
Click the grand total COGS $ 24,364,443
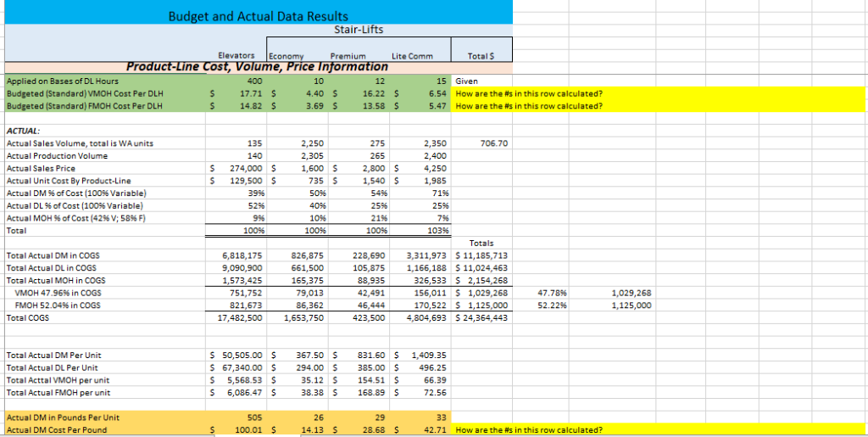point(481,318)
